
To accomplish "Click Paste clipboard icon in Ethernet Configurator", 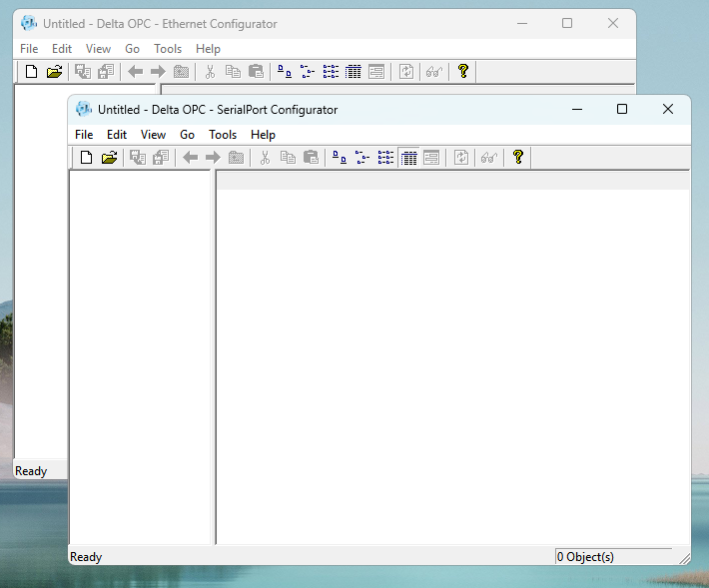I will point(256,72).
